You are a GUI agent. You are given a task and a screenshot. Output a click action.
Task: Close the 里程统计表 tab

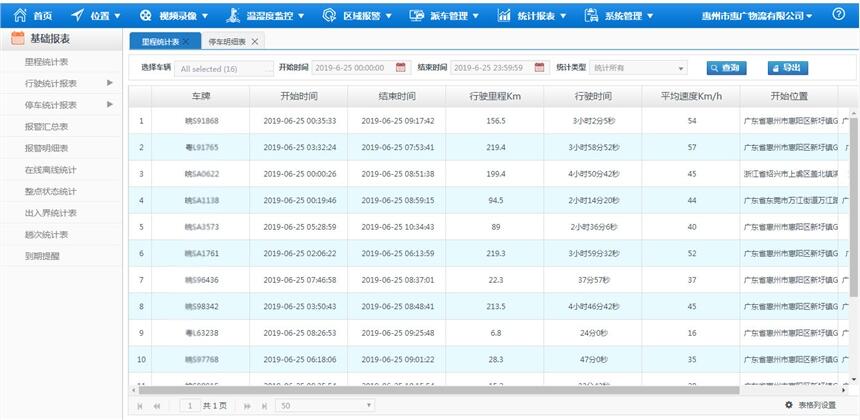point(185,41)
